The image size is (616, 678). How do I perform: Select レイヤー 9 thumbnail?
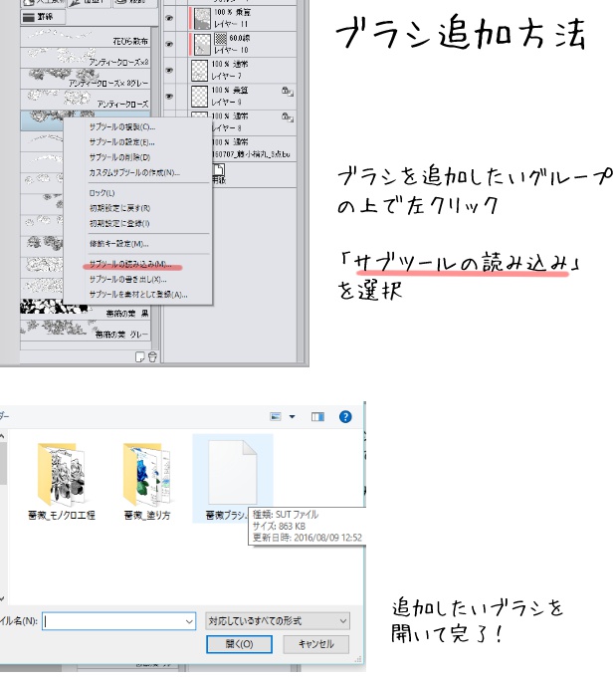pos(199,97)
